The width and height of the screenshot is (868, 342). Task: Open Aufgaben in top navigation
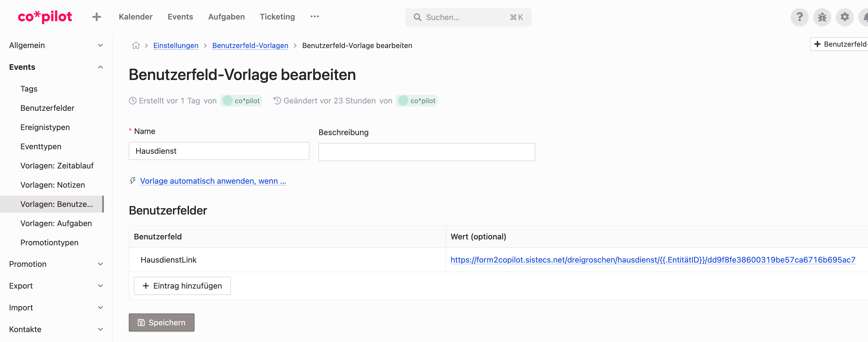(226, 17)
